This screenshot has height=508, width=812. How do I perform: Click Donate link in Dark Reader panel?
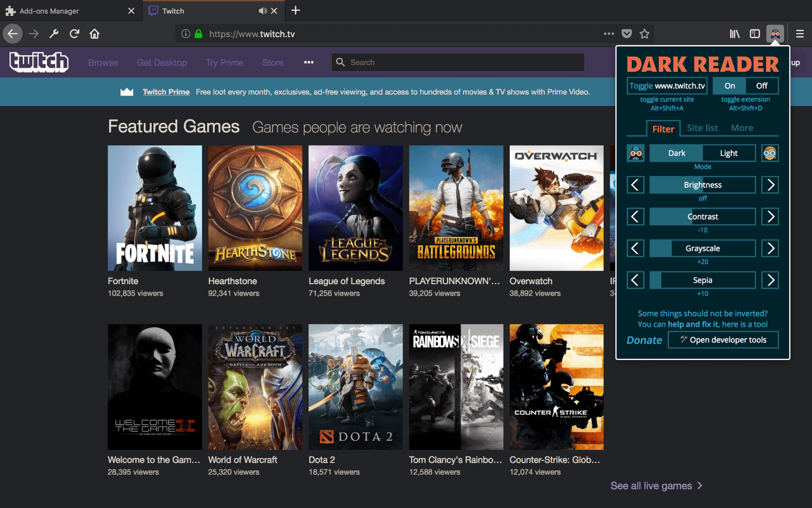click(x=643, y=339)
